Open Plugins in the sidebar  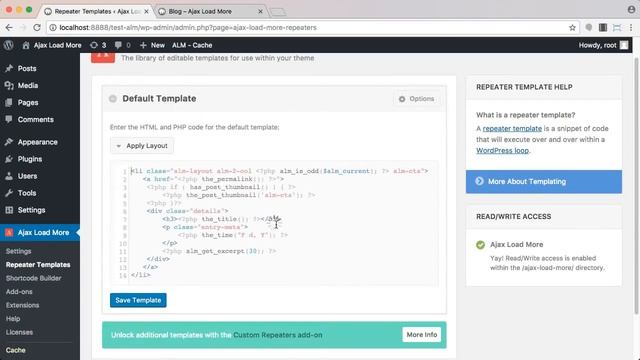(30, 159)
